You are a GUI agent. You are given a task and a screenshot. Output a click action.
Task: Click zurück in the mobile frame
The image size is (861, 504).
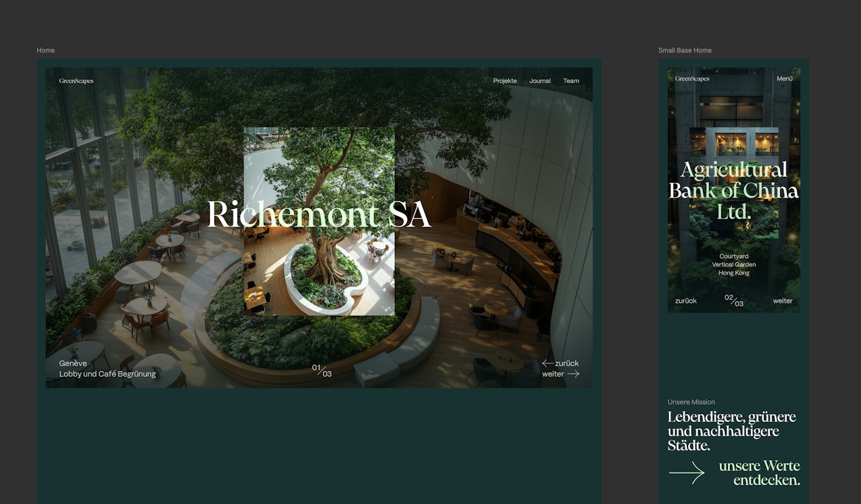tap(686, 301)
